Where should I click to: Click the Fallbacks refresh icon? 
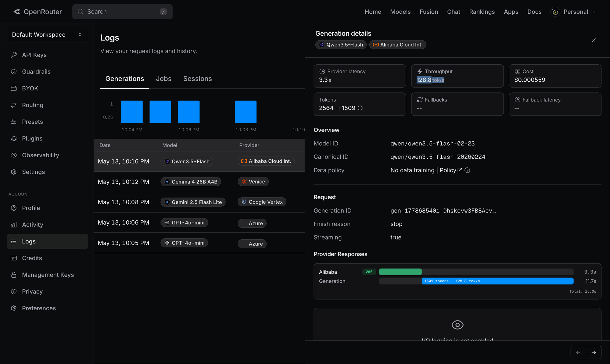pyautogui.click(x=420, y=100)
